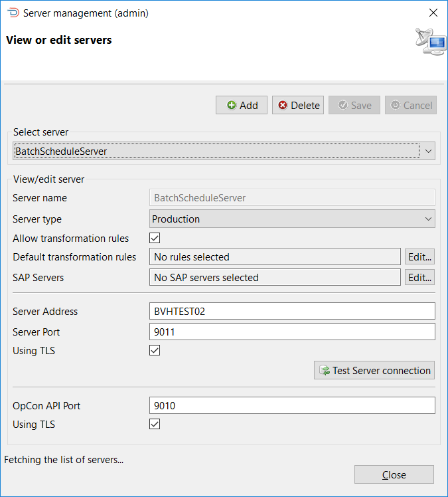448x497 pixels.
Task: Toggle Using TLS under Server Port
Action: coord(155,350)
